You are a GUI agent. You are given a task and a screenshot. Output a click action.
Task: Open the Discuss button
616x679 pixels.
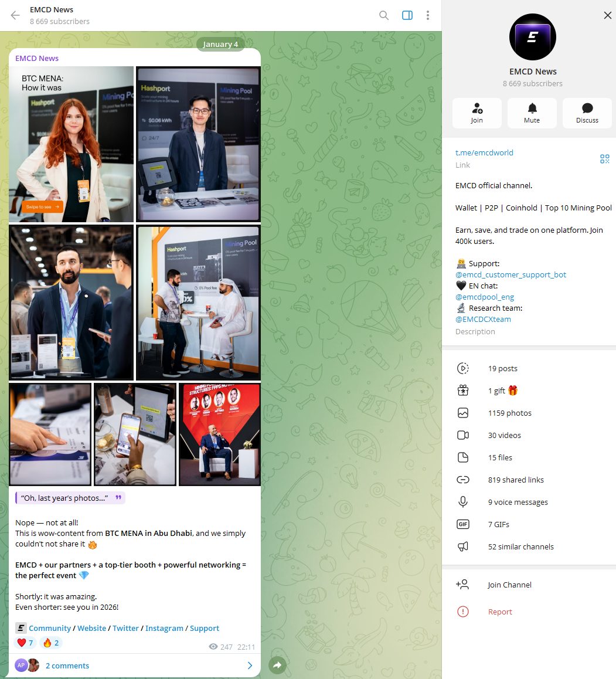tap(587, 113)
